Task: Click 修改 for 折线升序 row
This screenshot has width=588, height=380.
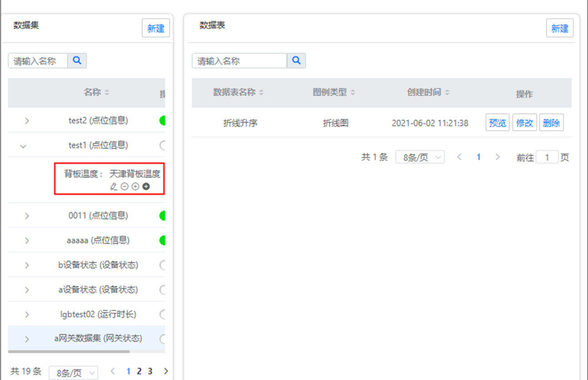Action: tap(525, 123)
